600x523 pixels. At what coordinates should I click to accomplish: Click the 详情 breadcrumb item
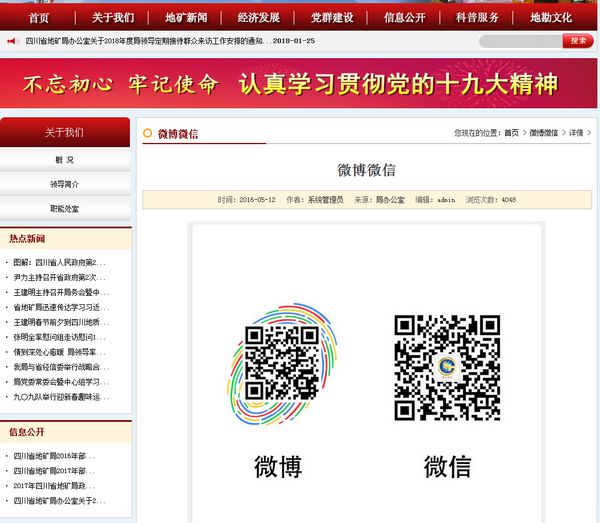576,133
